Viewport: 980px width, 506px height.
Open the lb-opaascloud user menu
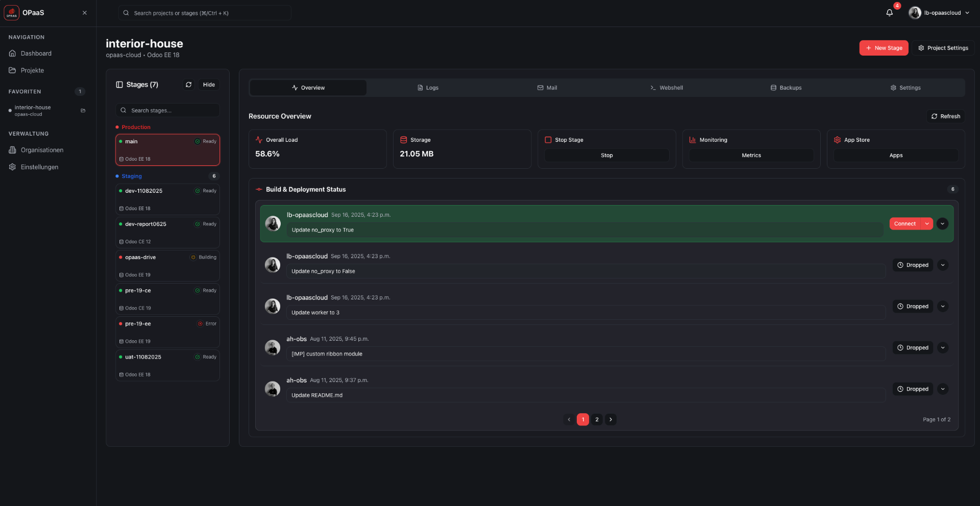[x=939, y=13]
